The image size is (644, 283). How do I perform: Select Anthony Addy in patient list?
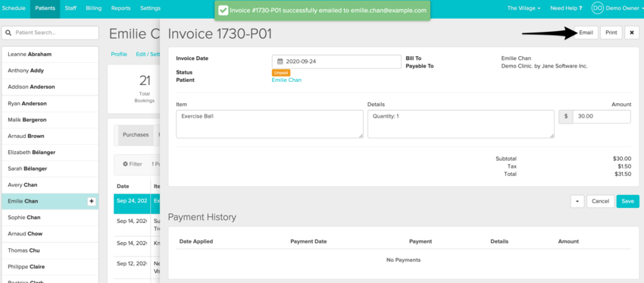pyautogui.click(x=50, y=71)
